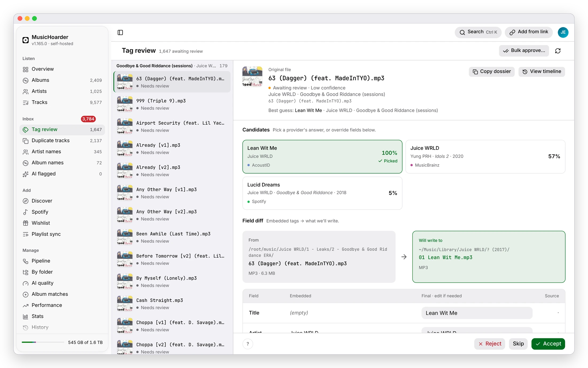Select By Myself (Lonely).mp3
Image resolution: width=588 pixels, height=368 pixels.
click(172, 282)
